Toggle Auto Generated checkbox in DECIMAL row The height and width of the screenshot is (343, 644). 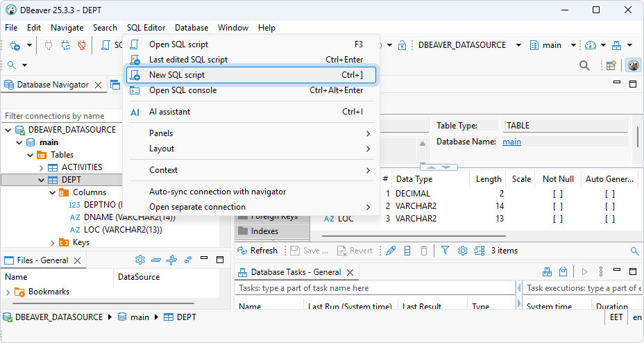pyautogui.click(x=610, y=194)
